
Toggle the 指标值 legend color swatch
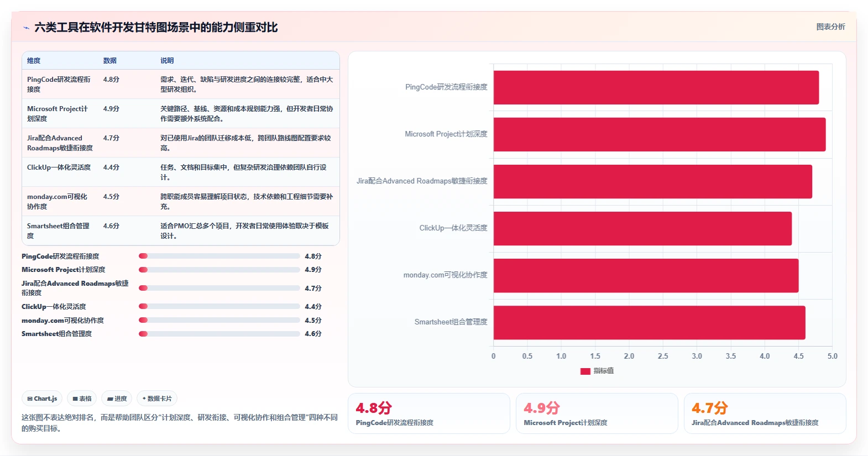585,371
